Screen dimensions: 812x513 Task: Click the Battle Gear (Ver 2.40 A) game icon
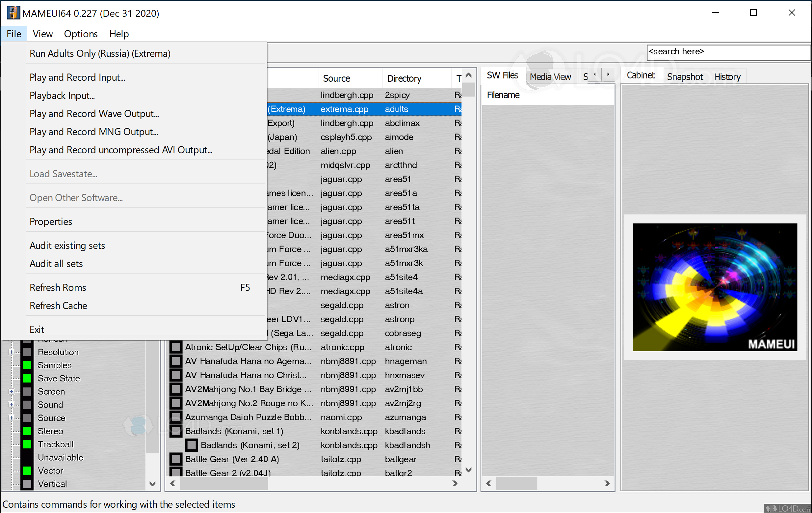176,459
